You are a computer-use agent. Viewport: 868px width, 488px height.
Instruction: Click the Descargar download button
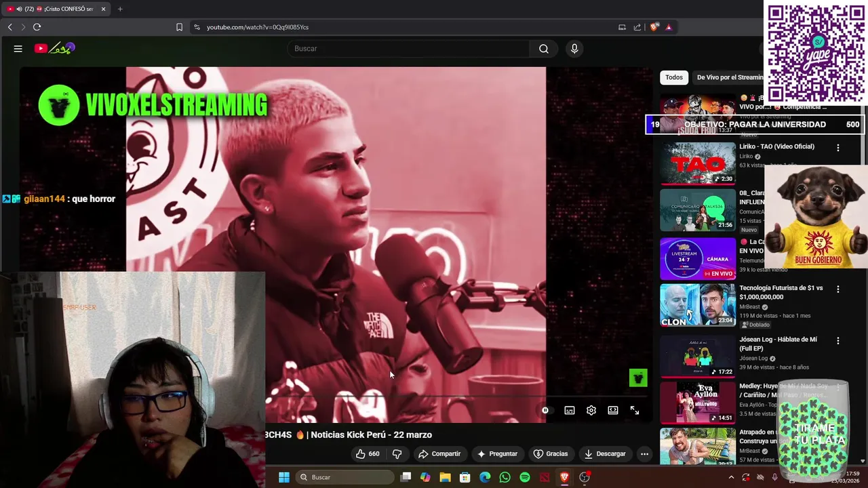click(x=605, y=454)
